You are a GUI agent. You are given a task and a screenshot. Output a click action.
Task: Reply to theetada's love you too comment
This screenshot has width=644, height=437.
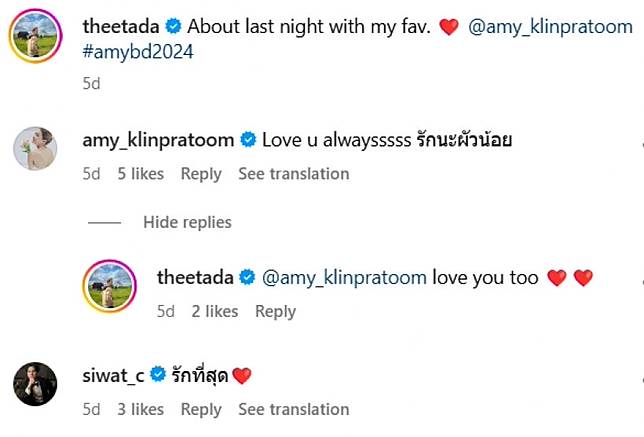tap(275, 311)
